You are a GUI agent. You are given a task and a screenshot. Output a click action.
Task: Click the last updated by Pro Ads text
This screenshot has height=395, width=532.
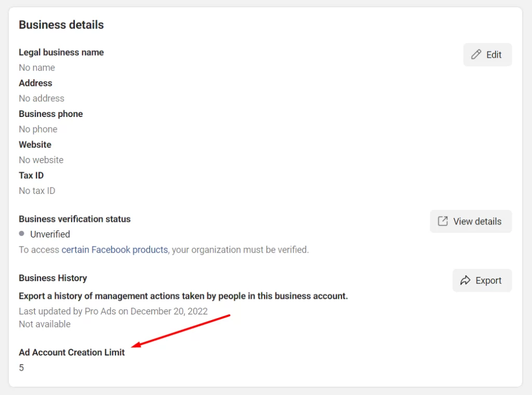tap(113, 311)
